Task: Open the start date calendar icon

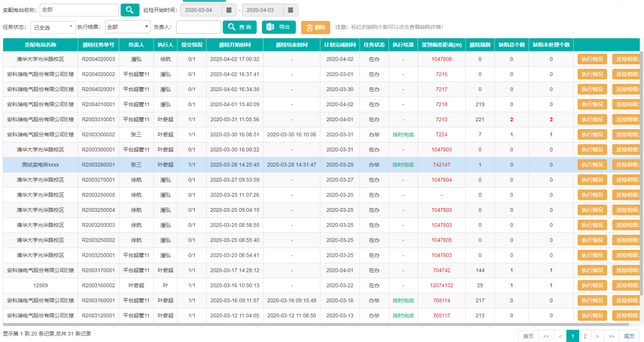Action: point(229,10)
